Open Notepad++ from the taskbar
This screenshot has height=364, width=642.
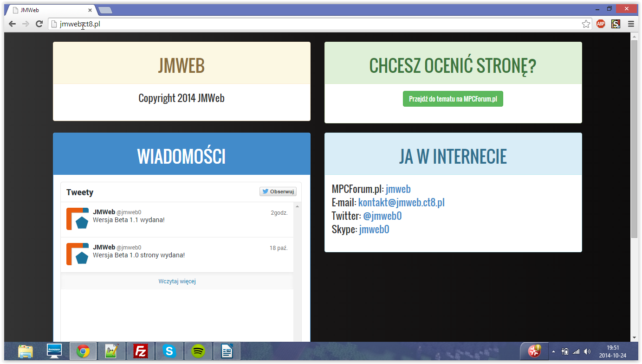(112, 351)
